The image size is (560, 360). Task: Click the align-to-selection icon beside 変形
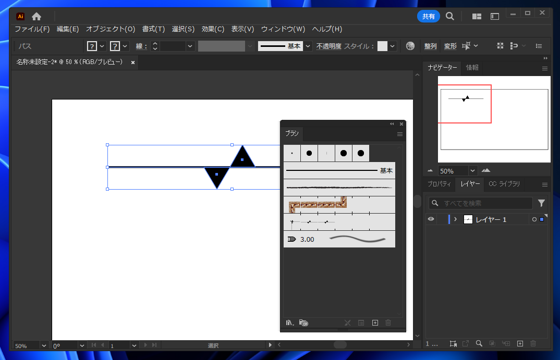(466, 46)
